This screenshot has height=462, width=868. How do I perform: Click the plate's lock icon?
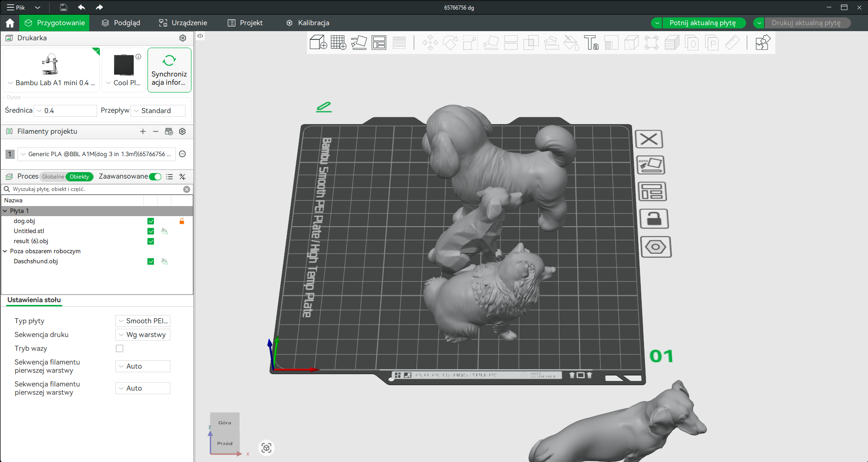654,219
